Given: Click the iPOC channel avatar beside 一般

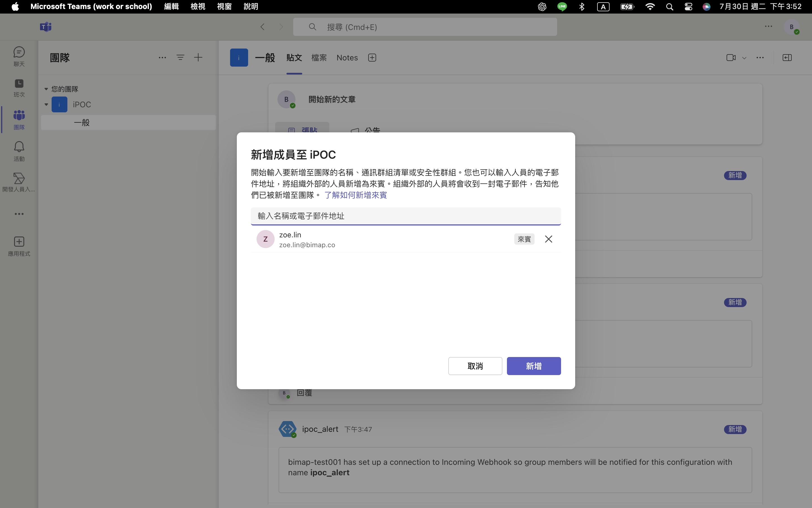Looking at the screenshot, I should [x=239, y=58].
